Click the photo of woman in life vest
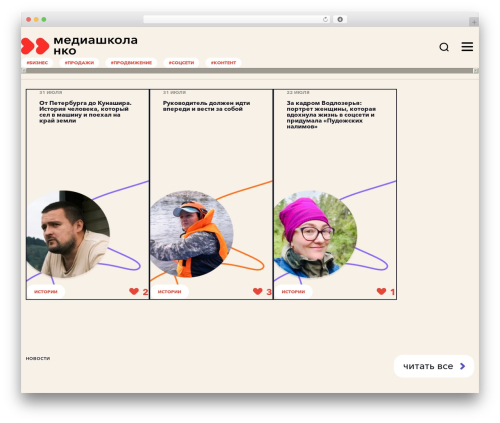This screenshot has width=500, height=423. (192, 234)
